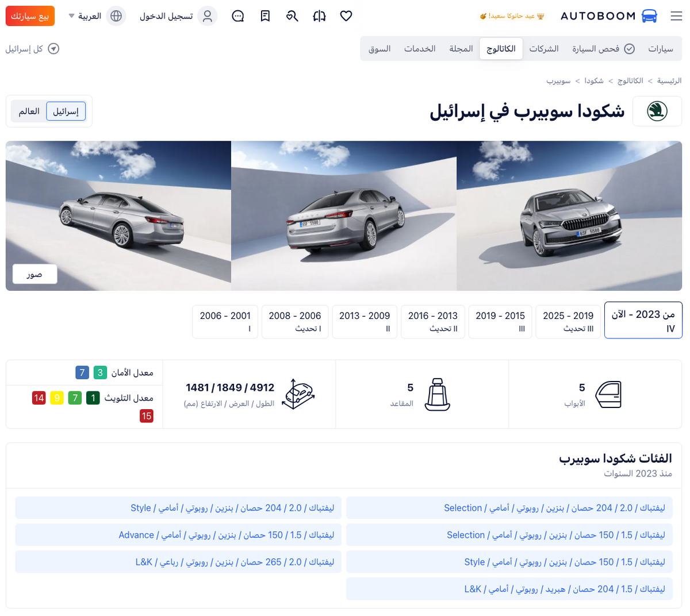The height and width of the screenshot is (616, 690).
Task: Click the user profile avatar icon
Action: pos(208,16)
